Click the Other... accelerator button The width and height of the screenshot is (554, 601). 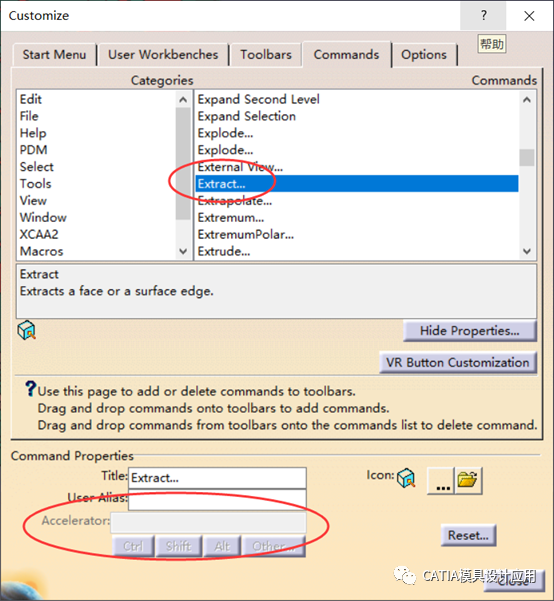pyautogui.click(x=274, y=546)
